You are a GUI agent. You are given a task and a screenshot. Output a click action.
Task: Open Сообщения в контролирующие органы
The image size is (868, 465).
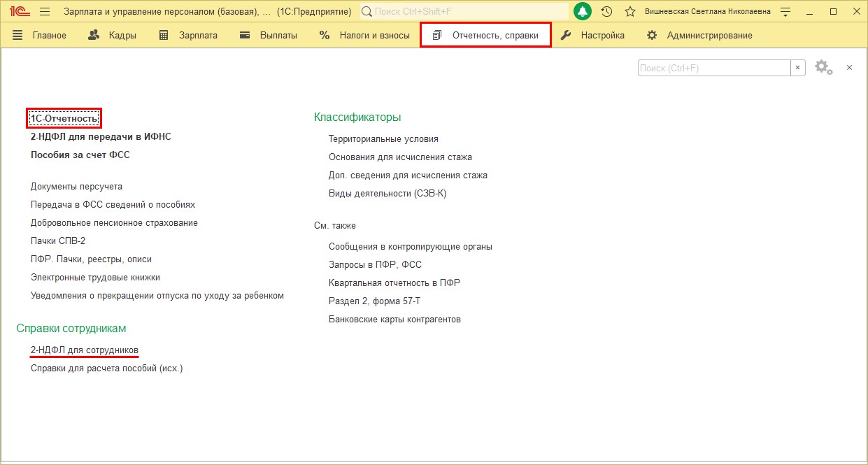point(411,247)
